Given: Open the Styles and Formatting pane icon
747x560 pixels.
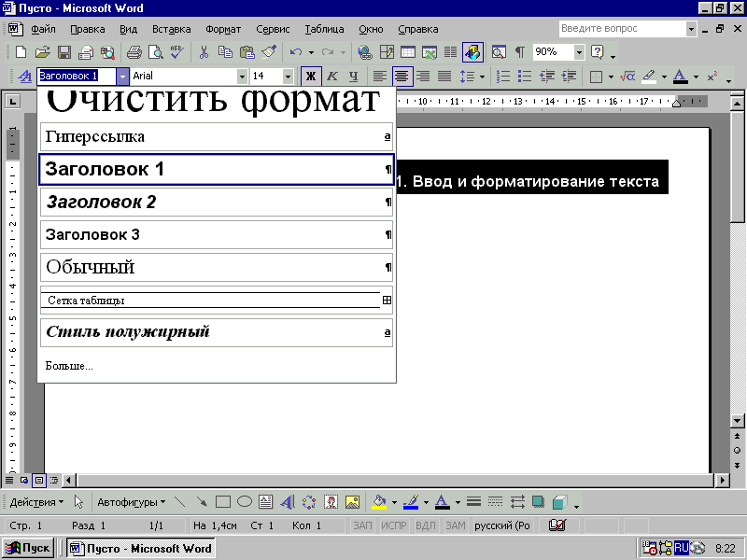Looking at the screenshot, I should (24, 77).
